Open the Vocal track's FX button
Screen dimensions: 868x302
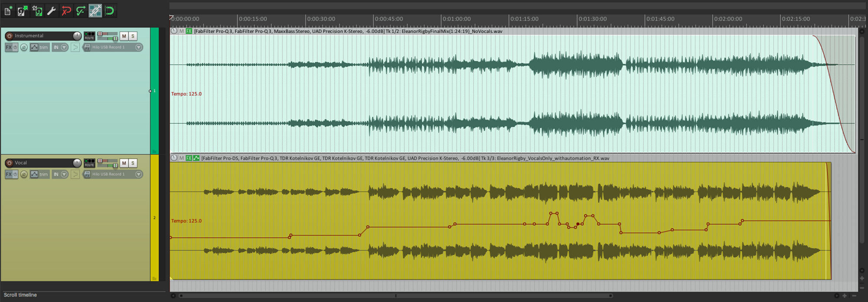9,174
